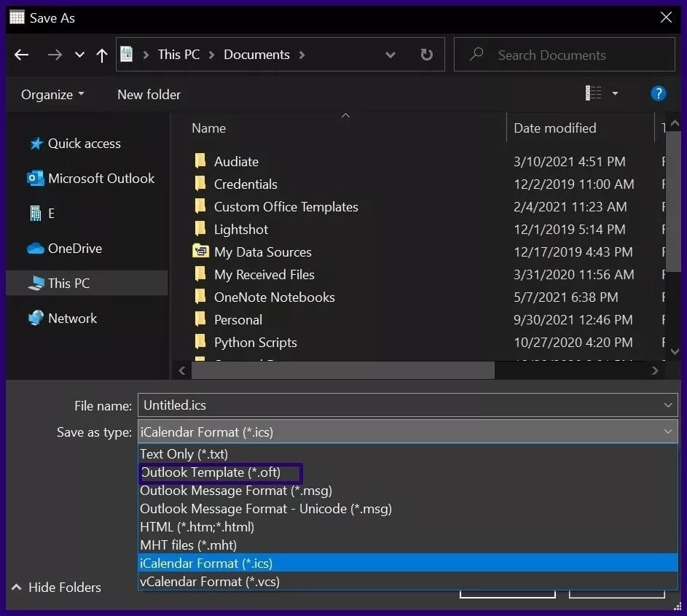Refresh the Documents folder view
The width and height of the screenshot is (687, 616).
pyautogui.click(x=426, y=55)
